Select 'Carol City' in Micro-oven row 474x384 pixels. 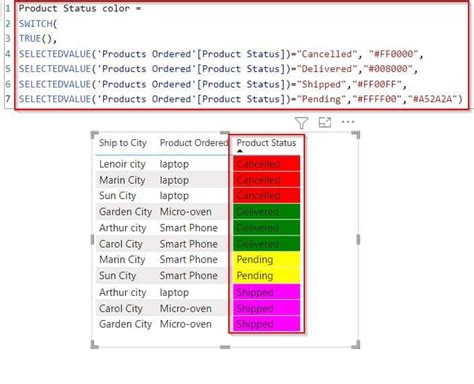(x=121, y=308)
